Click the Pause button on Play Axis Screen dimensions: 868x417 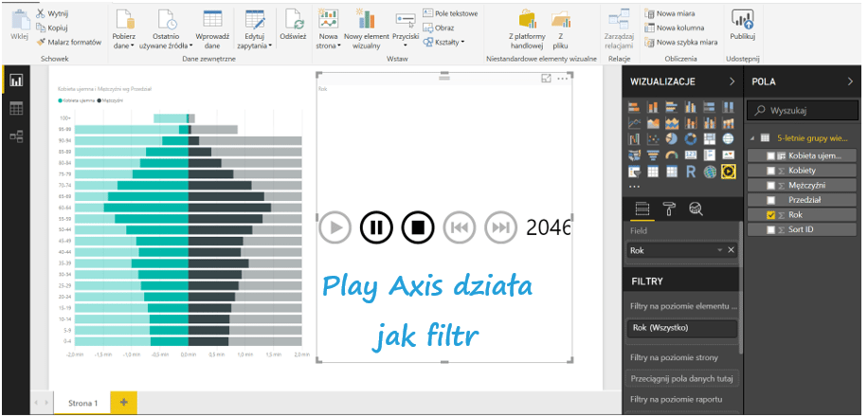click(376, 227)
